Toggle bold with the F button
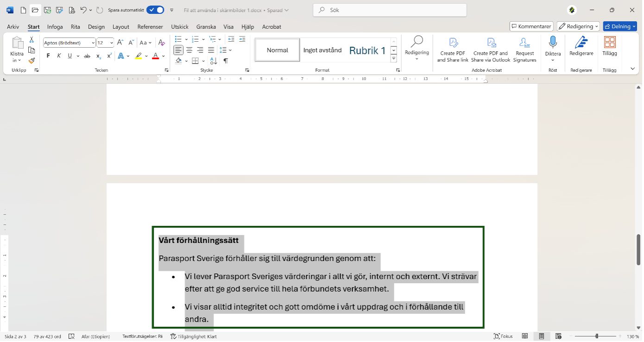This screenshot has width=644, height=342. 48,56
